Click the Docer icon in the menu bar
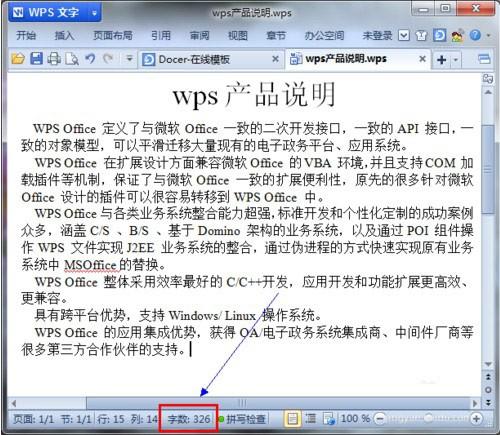This screenshot has height=435, width=500. (439, 35)
